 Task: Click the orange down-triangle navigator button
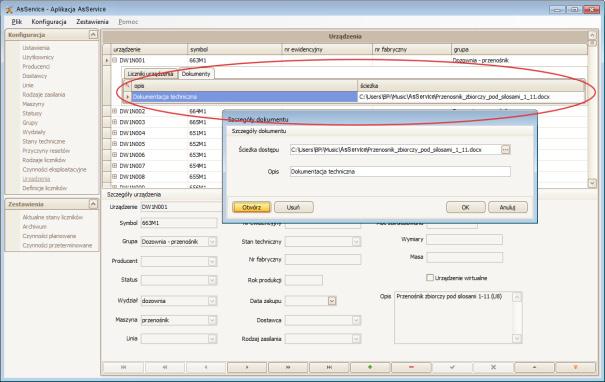pyautogui.click(x=575, y=367)
